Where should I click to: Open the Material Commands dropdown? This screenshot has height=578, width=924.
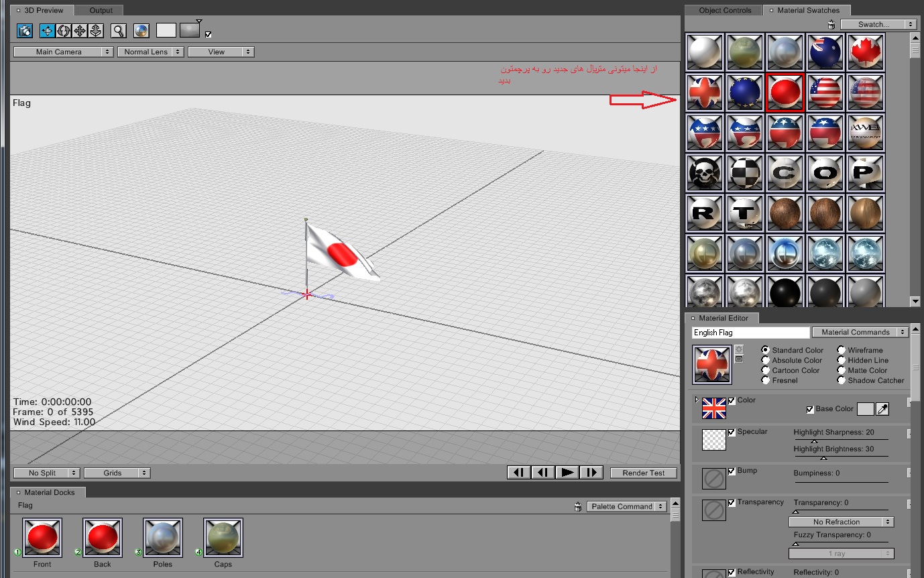(x=860, y=332)
